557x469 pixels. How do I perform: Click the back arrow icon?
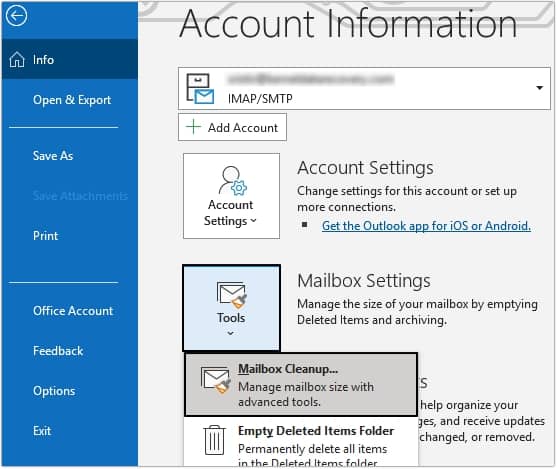coord(16,16)
